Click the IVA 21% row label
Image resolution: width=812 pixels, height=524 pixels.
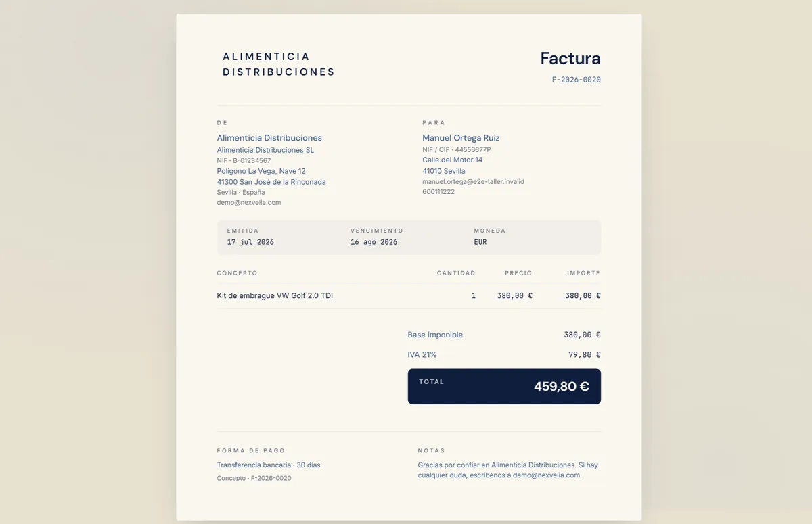point(422,354)
